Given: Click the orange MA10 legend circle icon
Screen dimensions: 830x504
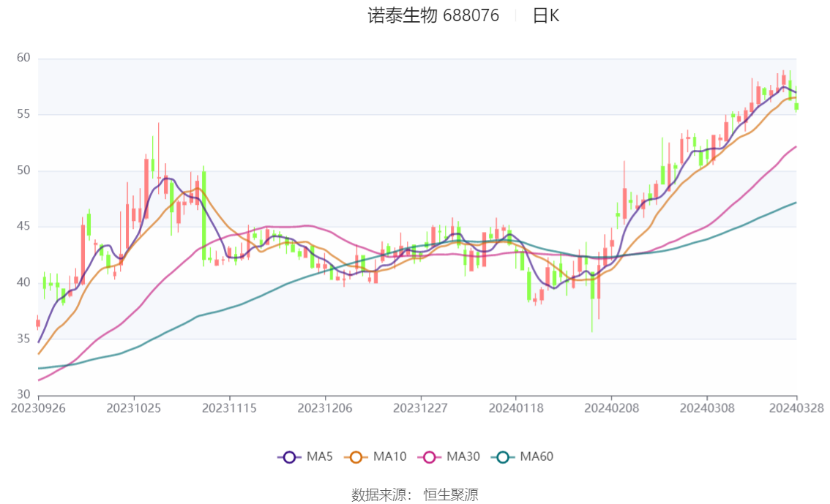Looking at the screenshot, I should (356, 457).
